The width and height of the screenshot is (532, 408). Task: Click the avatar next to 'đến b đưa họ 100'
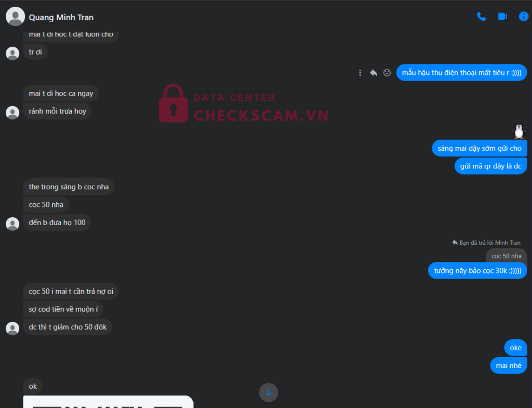(x=12, y=223)
